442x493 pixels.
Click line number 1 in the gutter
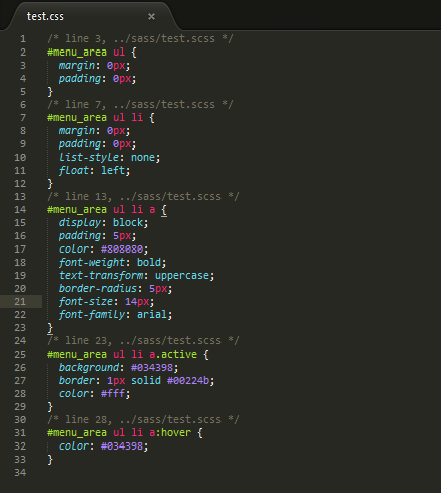tap(23, 39)
